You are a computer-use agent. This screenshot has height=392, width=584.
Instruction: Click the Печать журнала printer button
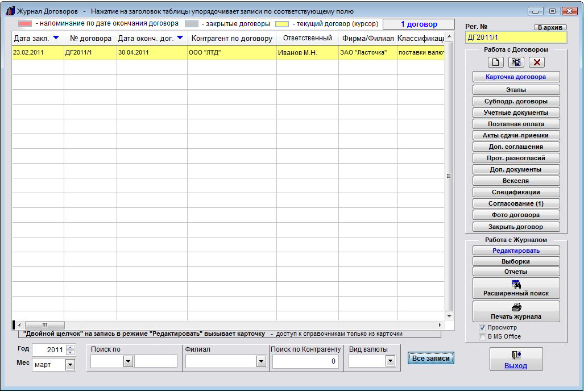[516, 311]
